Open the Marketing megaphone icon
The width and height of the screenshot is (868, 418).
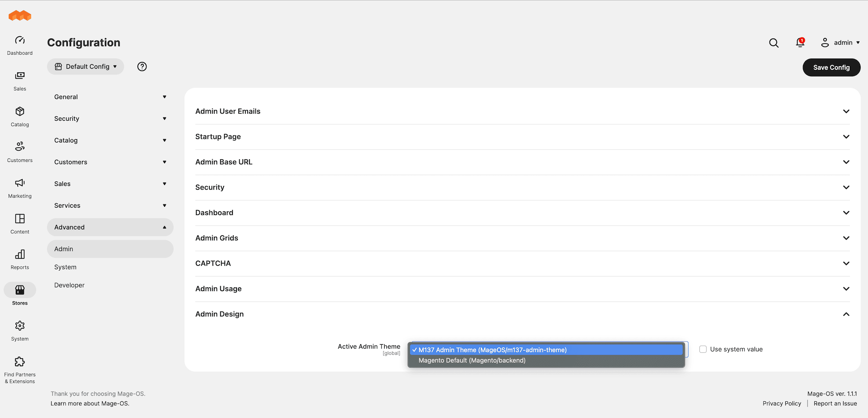point(20,183)
